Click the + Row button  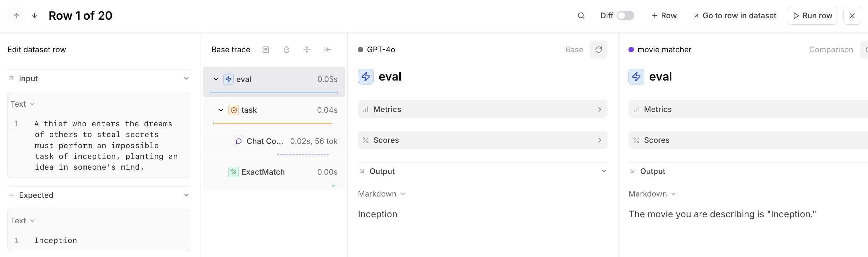[664, 15]
